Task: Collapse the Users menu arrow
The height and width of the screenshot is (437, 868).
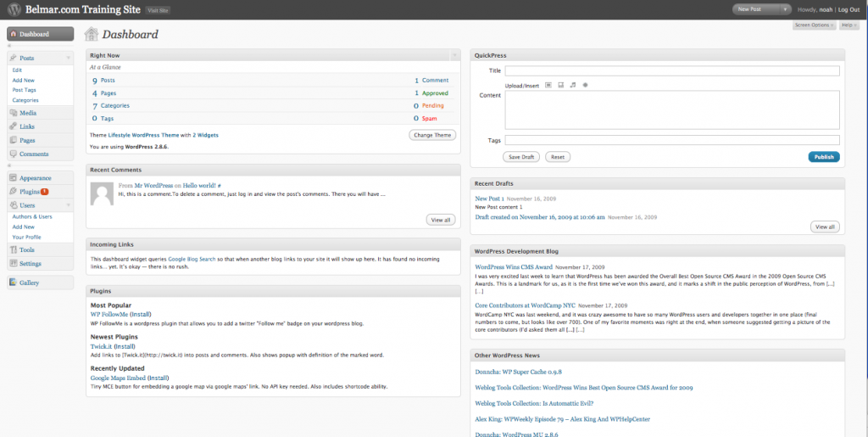Action: (68, 205)
